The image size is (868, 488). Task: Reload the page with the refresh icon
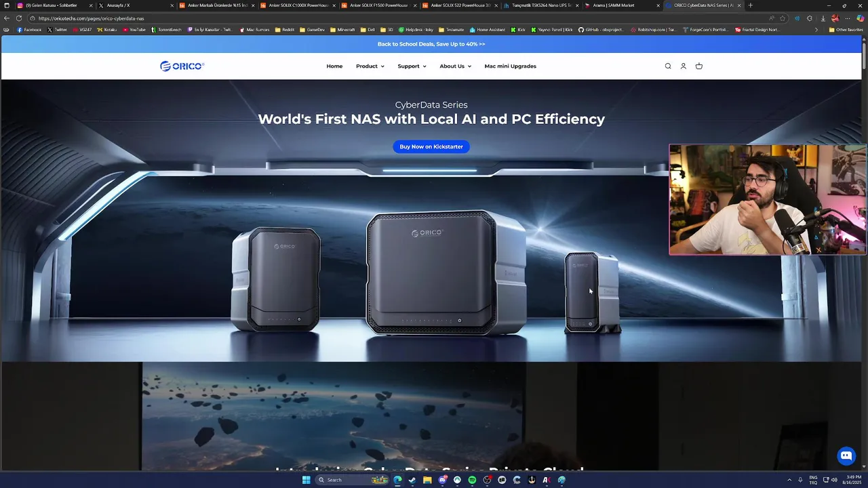(19, 18)
